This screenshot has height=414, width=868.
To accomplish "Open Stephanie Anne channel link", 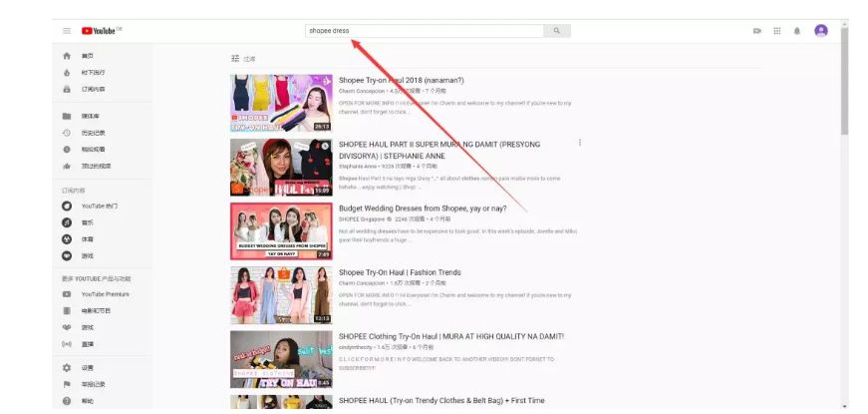I will click(358, 167).
